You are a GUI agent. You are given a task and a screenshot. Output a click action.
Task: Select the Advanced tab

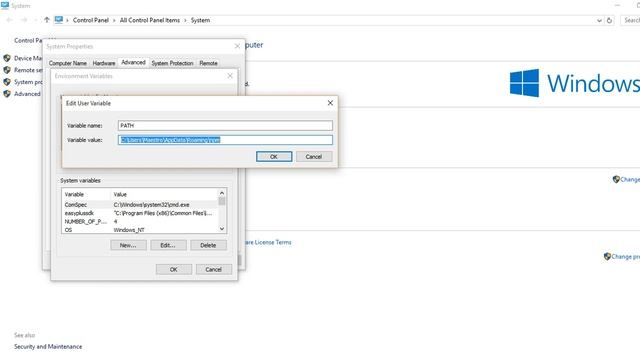[x=133, y=62]
